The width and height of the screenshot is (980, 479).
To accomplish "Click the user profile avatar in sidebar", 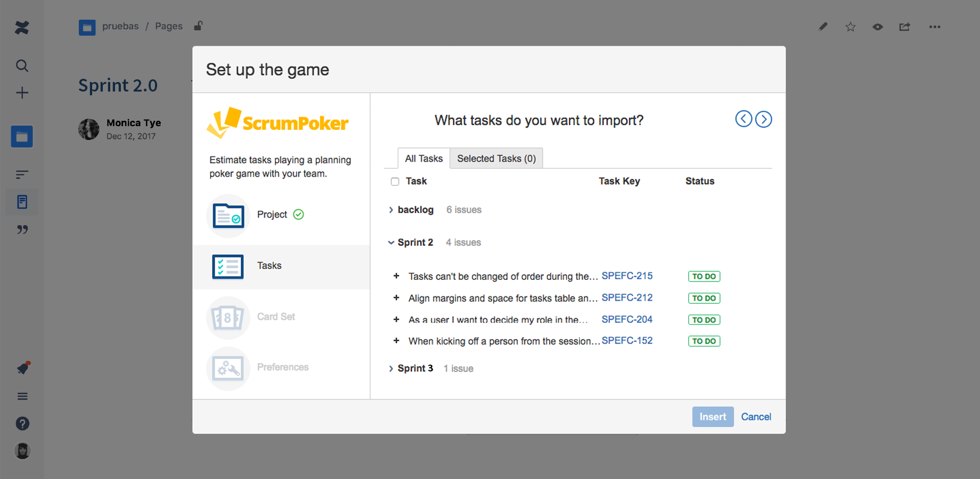I will tap(22, 451).
